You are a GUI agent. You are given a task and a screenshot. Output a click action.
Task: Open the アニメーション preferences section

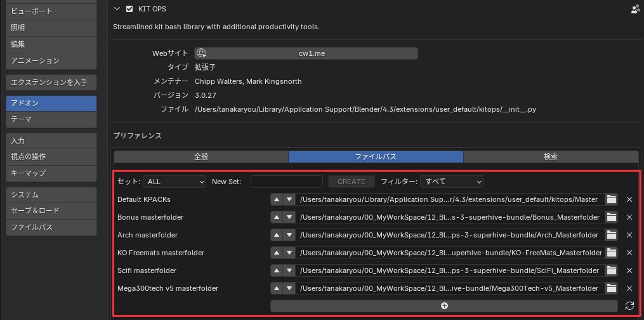click(x=51, y=61)
